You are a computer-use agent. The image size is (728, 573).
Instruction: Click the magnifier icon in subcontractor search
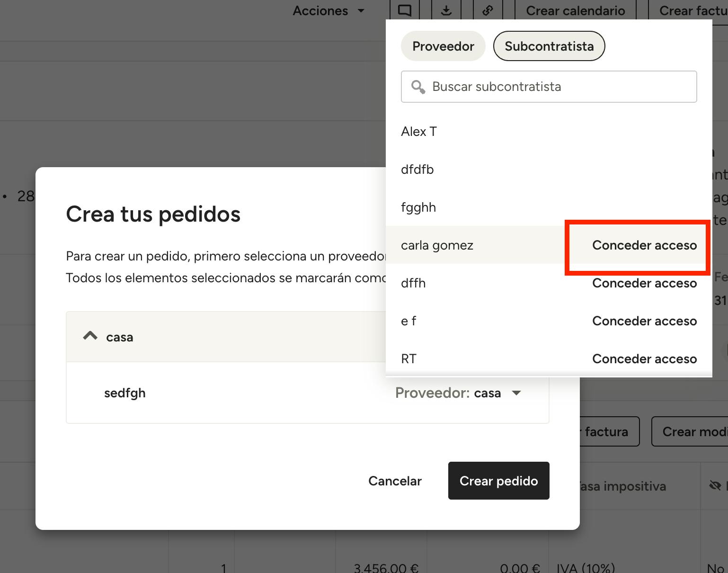click(418, 87)
